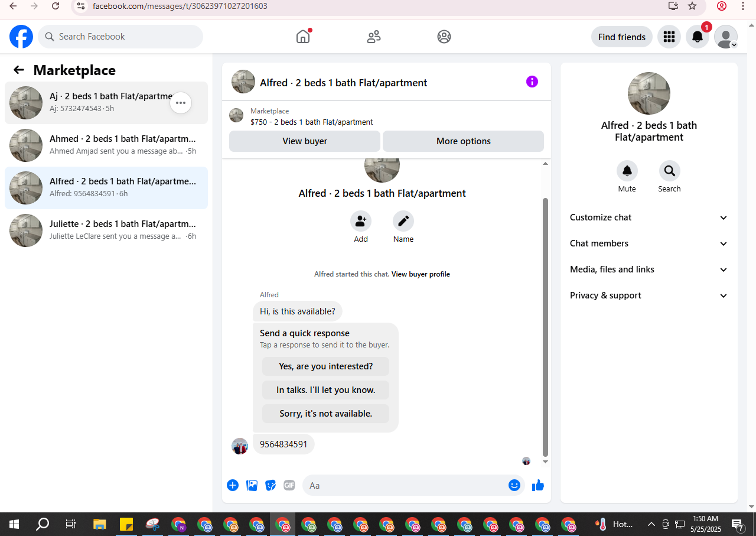
Task: Click the Find friends button
Action: (622, 37)
